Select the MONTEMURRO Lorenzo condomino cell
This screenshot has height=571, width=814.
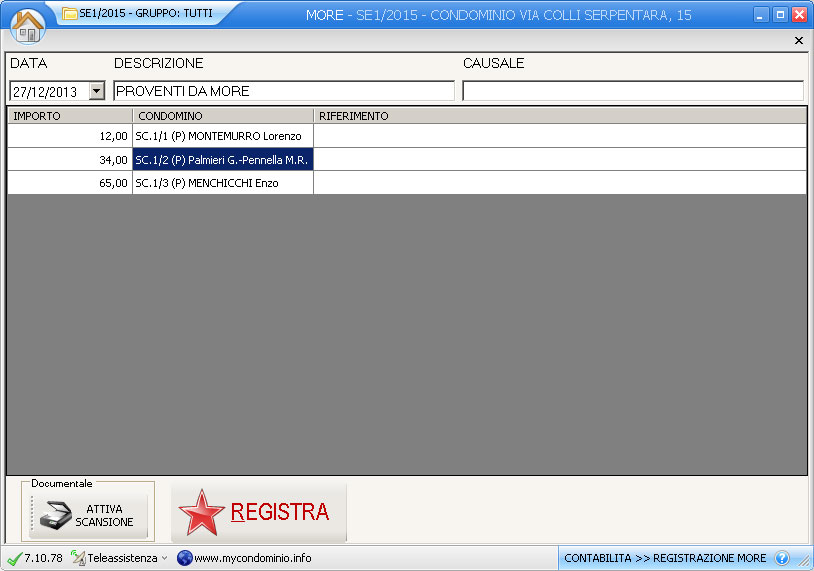(x=222, y=136)
